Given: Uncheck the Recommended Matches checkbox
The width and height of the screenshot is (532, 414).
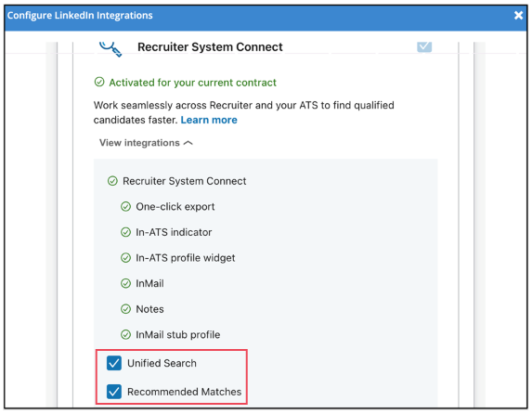Looking at the screenshot, I should (114, 392).
